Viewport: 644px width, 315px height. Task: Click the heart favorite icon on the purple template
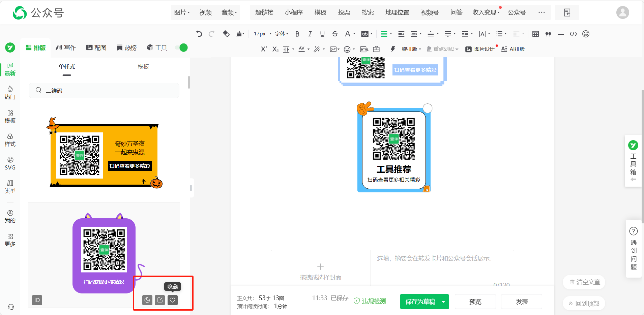(173, 300)
